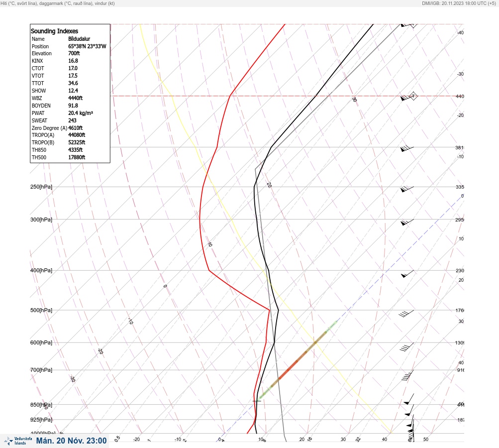Viewport: 499px width, 448px height.
Task: Click the 'Sounding Indexes' title
Action: (54, 31)
